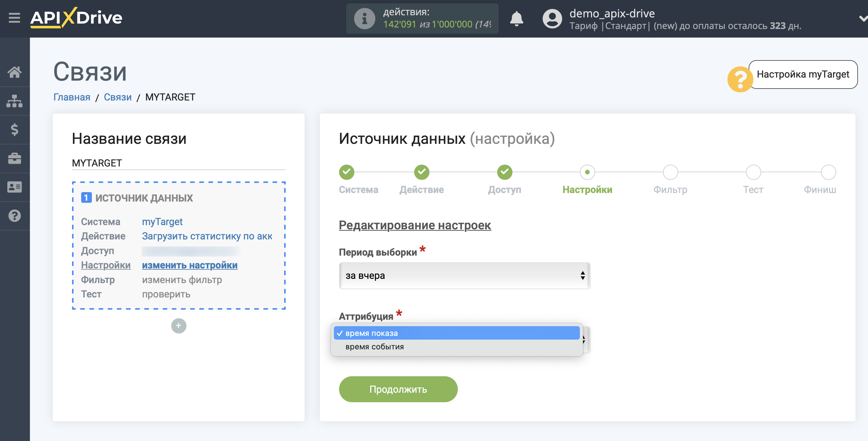Open the hamburger menu icon
This screenshot has width=868, height=441.
pos(14,17)
